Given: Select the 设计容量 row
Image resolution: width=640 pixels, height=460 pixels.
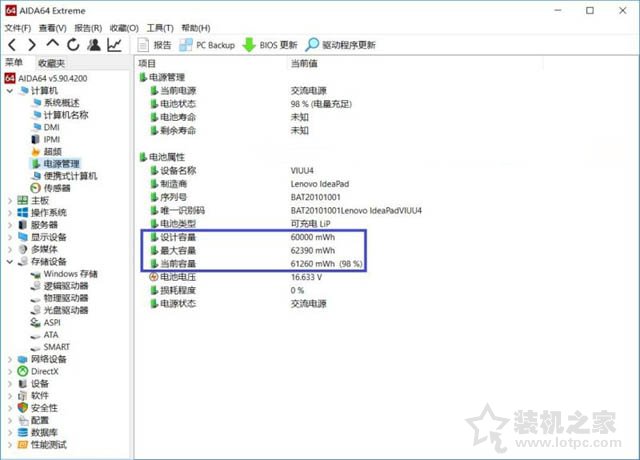Looking at the screenshot, I should tap(177, 238).
